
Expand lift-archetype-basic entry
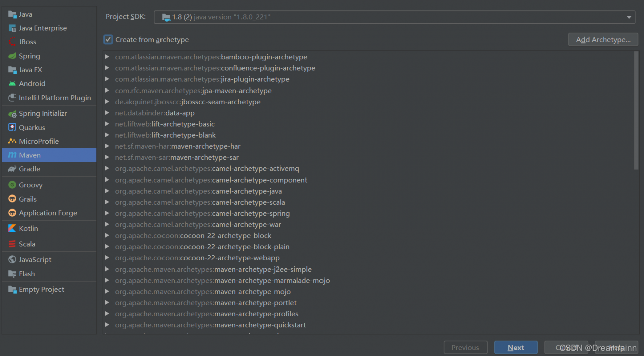click(x=107, y=124)
